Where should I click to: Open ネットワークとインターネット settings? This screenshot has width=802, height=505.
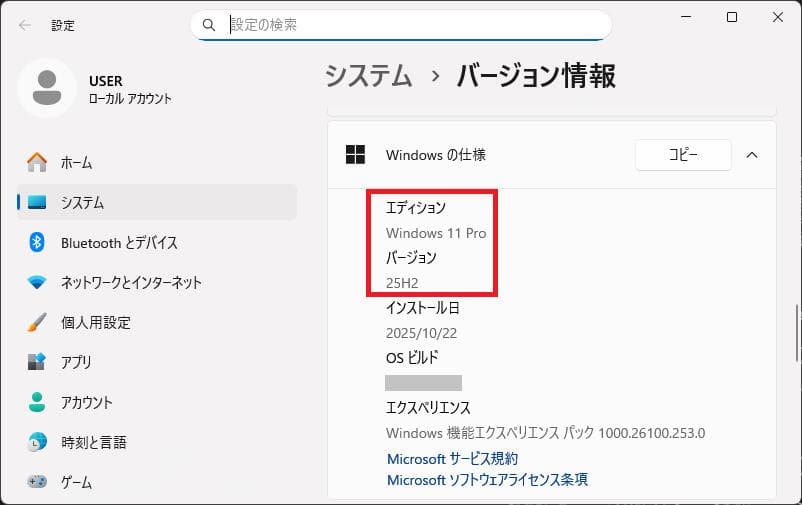click(157, 282)
